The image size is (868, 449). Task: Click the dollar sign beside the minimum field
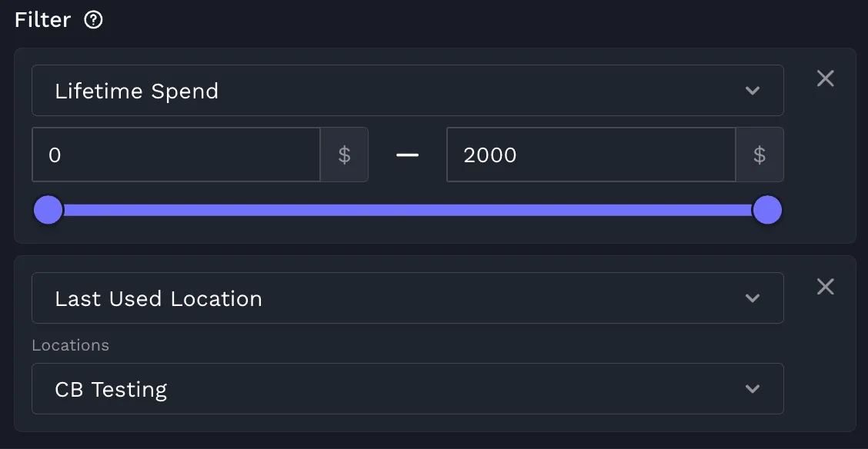(344, 155)
